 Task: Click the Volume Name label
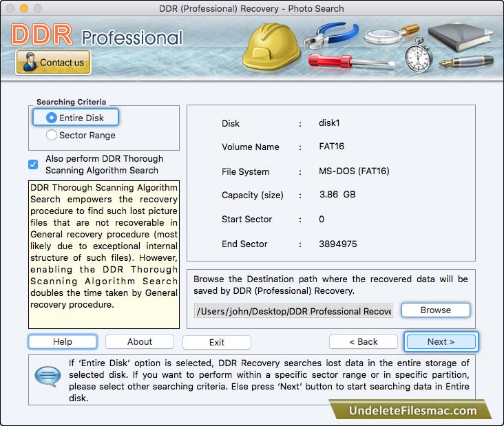click(x=251, y=147)
